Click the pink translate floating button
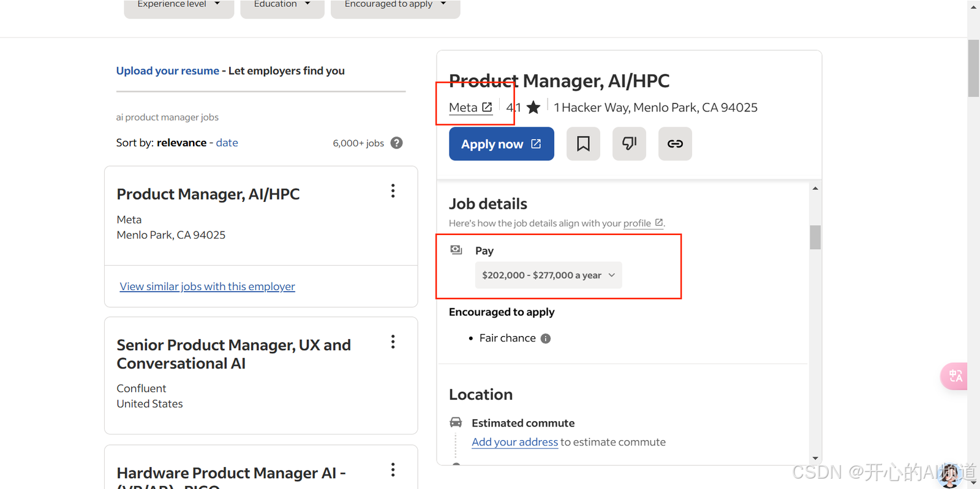 [x=954, y=376]
